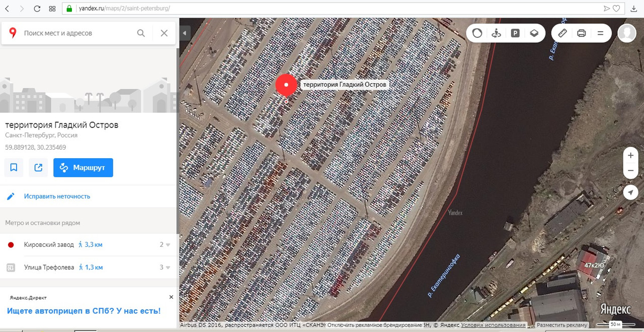Open the Условия использования link

coord(493,325)
